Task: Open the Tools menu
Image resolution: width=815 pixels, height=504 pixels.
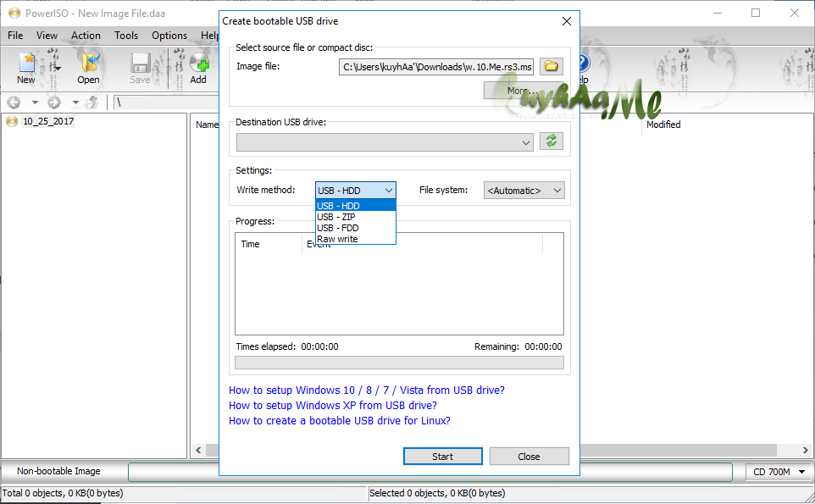Action: click(x=126, y=36)
